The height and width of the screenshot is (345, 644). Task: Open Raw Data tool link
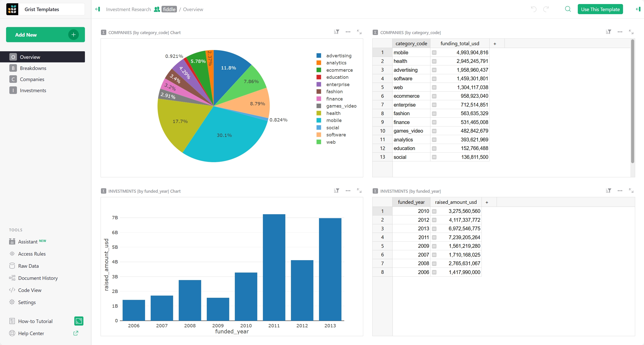(28, 266)
